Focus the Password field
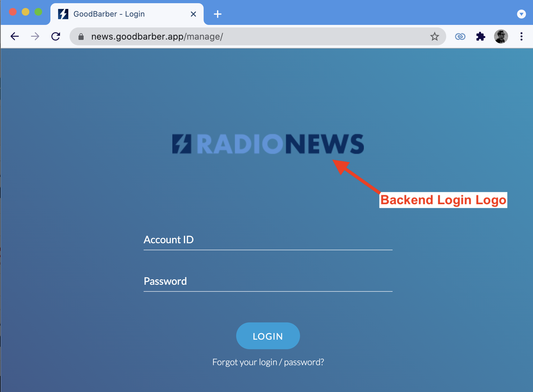This screenshot has height=392, width=533. [x=268, y=282]
